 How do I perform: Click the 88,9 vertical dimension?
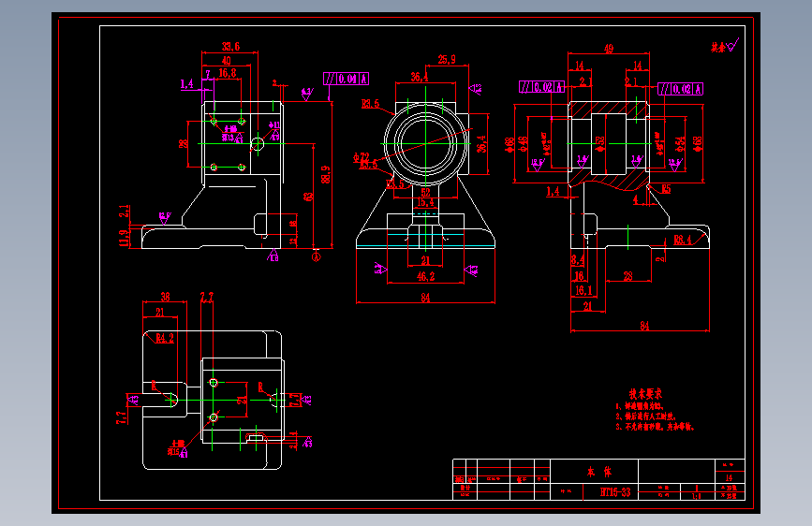coord(326,174)
